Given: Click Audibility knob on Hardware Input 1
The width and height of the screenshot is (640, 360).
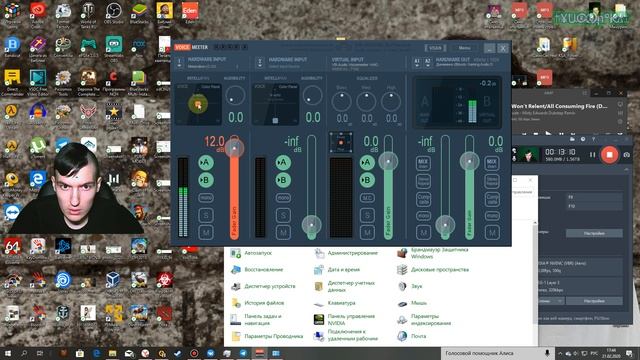Looking at the screenshot, I should point(236,96).
